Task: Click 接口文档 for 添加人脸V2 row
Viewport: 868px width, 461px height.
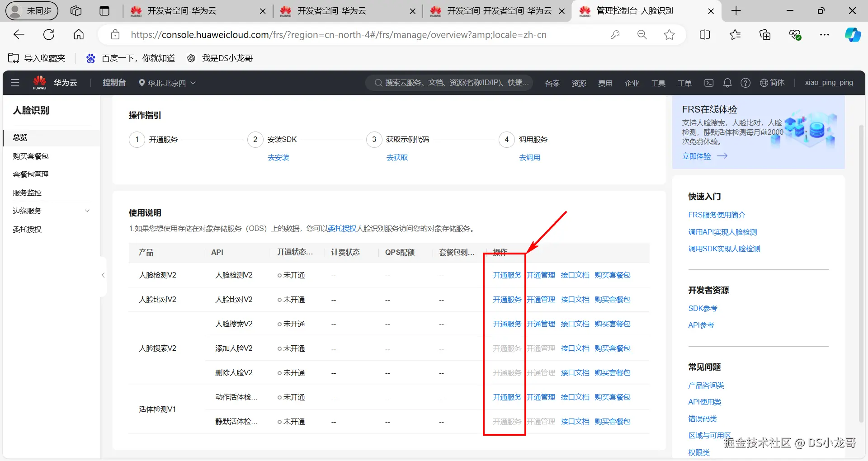Action: click(x=575, y=348)
